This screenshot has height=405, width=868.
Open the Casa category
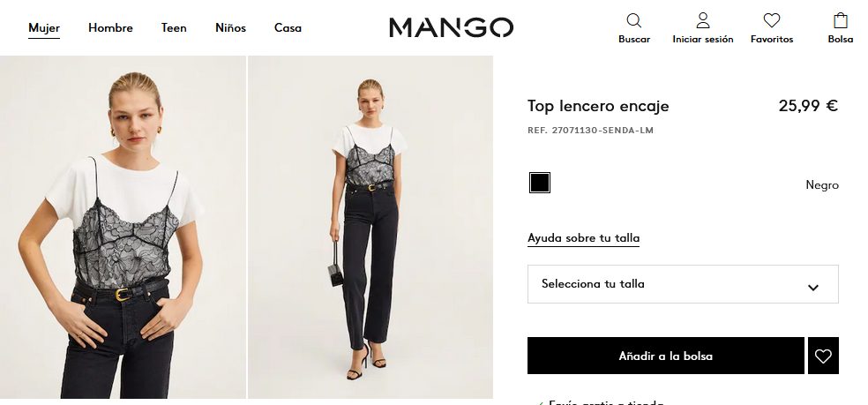pos(288,27)
